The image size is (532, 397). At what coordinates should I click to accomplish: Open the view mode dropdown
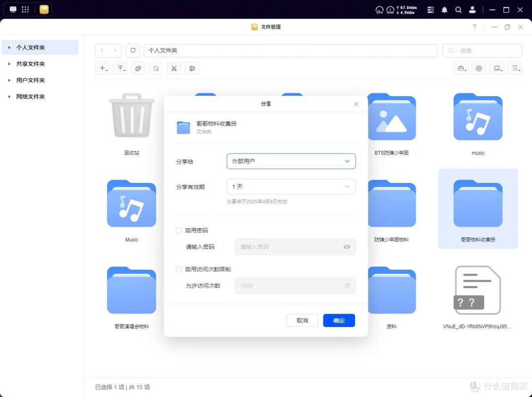click(498, 68)
